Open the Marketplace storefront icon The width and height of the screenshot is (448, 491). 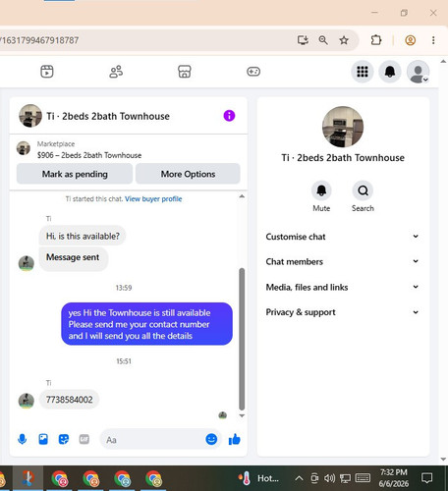pyautogui.click(x=185, y=72)
